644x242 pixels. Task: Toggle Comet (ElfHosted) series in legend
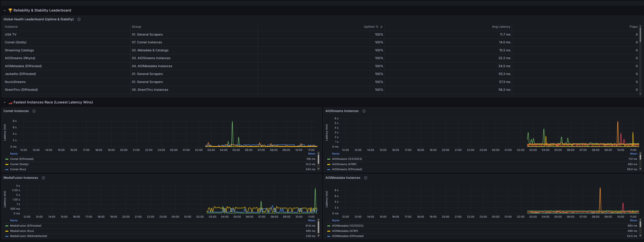22,159
